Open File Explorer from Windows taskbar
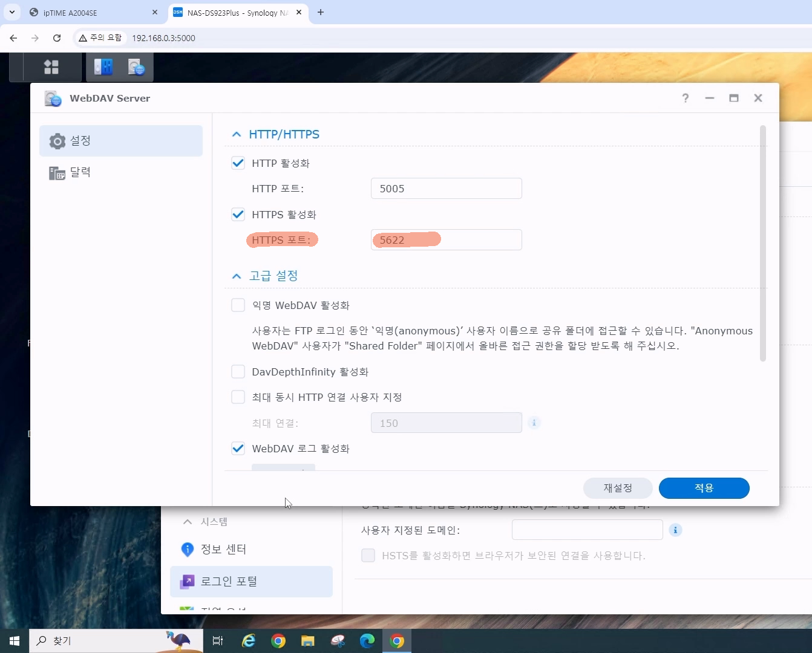The width and height of the screenshot is (812, 653). click(308, 641)
